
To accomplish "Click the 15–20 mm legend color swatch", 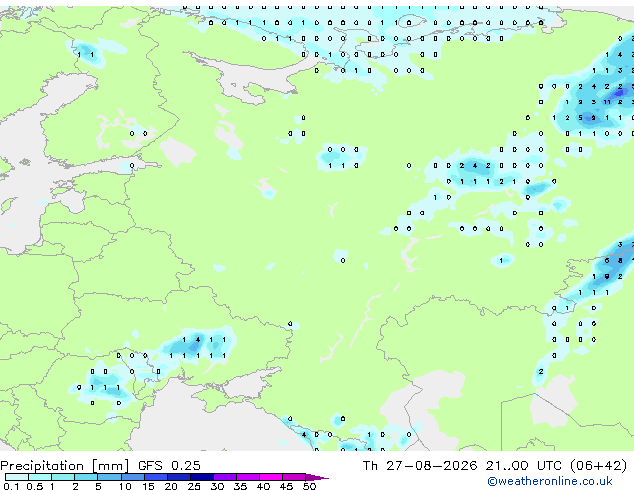I will [155, 477].
